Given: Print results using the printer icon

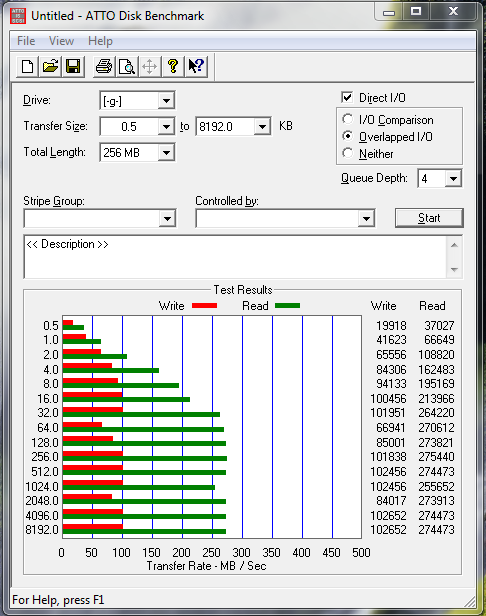Looking at the screenshot, I should (104, 66).
